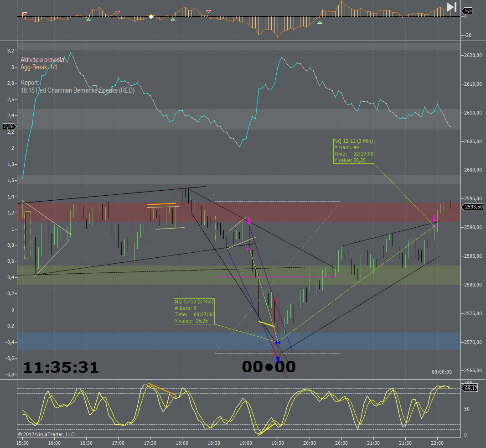Image resolution: width=486 pixels, height=448 pixels.
Task: Click the large 00•00 countdown text
Action: 269,367
